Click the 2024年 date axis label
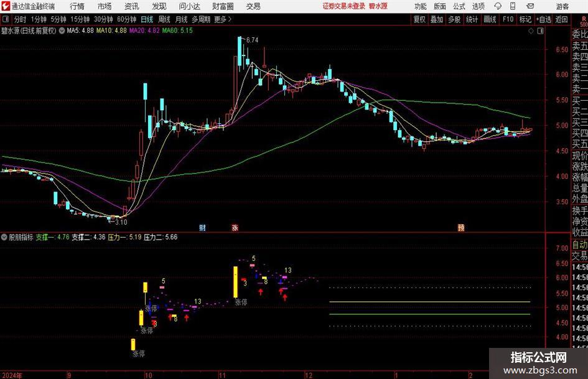 click(x=12, y=375)
